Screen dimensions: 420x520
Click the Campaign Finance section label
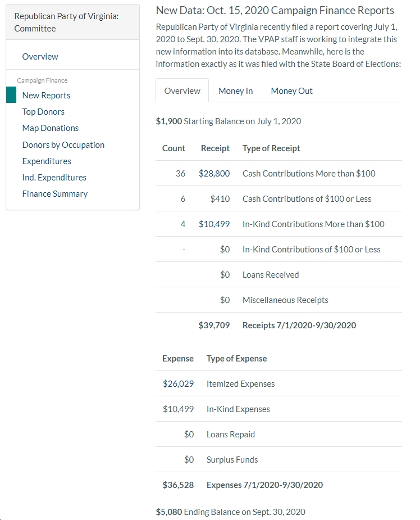click(42, 80)
